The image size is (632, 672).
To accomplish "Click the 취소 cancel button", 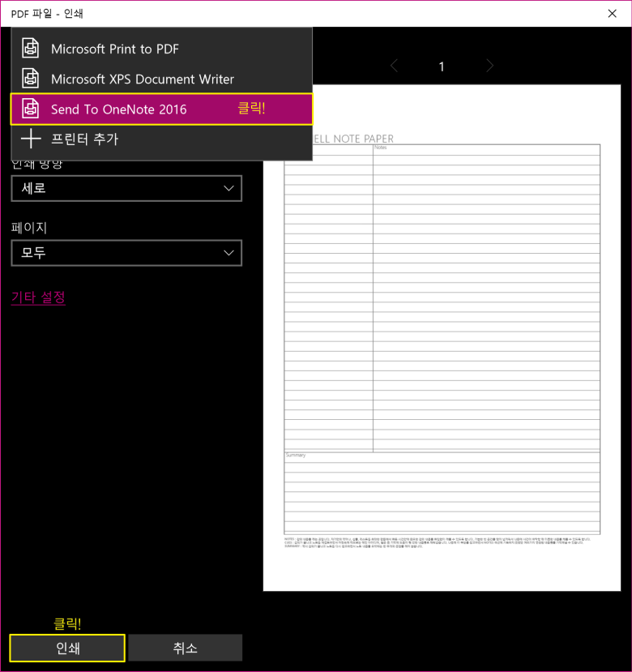I will point(185,648).
